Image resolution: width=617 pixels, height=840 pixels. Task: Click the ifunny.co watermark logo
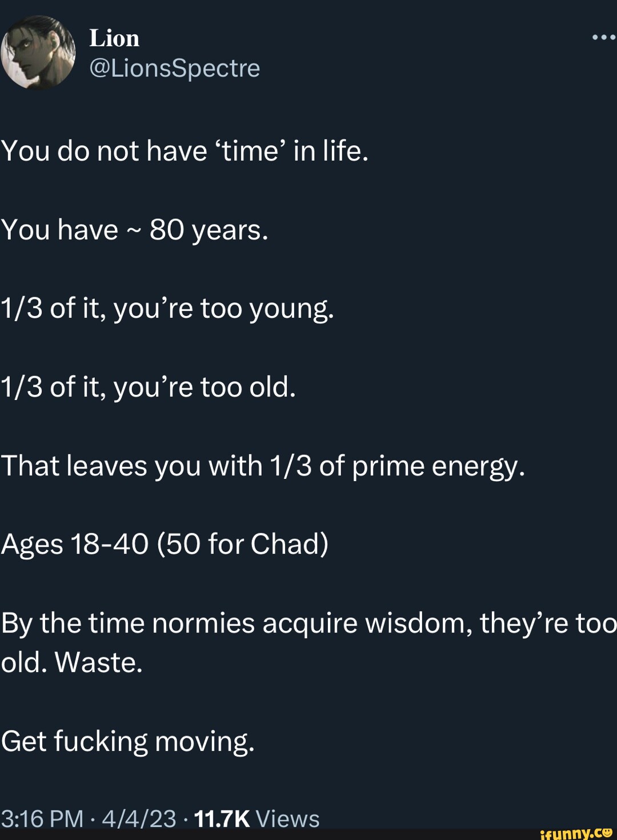click(x=576, y=833)
